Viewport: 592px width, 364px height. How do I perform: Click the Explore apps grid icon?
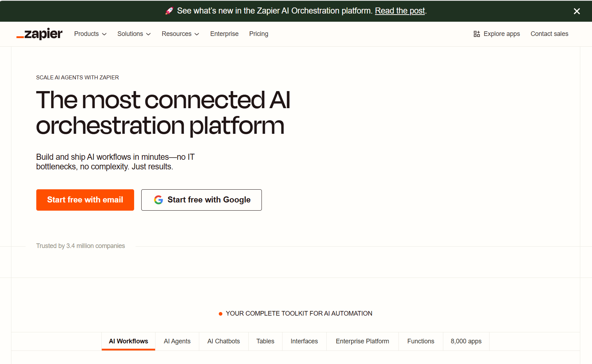(477, 34)
